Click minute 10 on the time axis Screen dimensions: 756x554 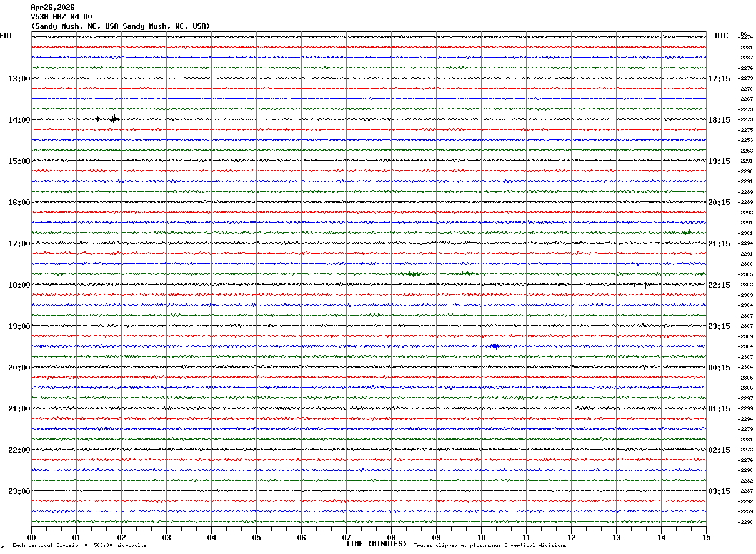tap(481, 537)
